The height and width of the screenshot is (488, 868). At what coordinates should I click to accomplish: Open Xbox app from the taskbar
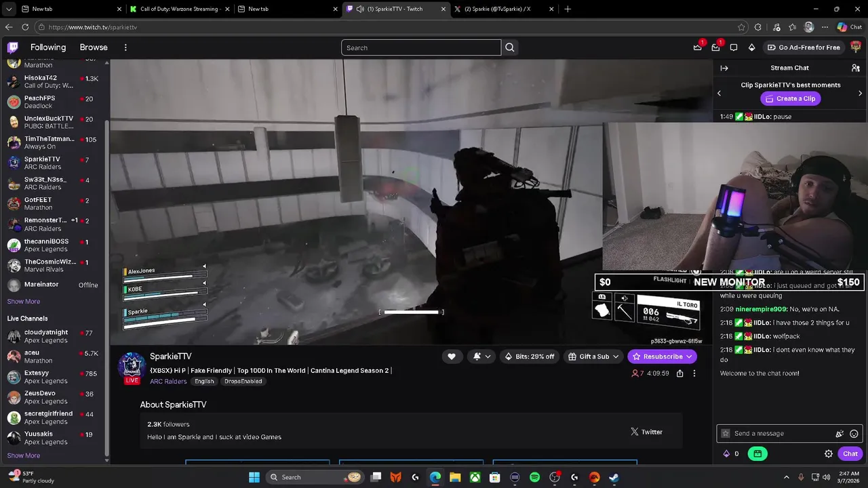(475, 477)
